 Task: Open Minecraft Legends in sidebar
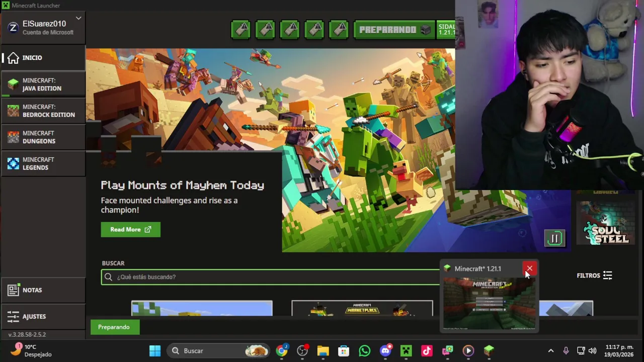click(x=43, y=163)
